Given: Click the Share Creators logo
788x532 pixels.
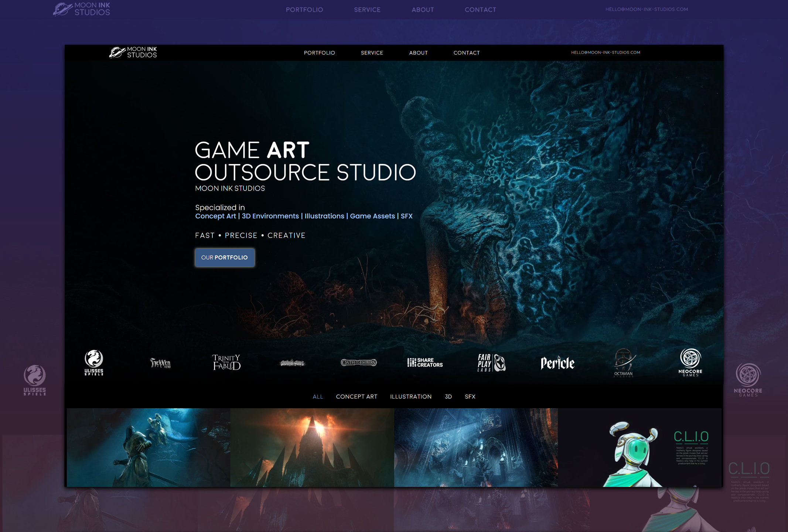Looking at the screenshot, I should [x=425, y=362].
